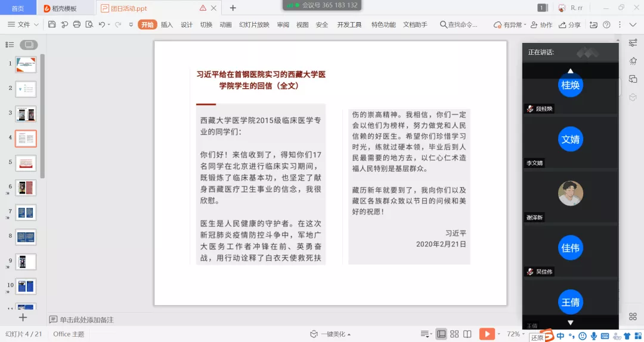Click the Redo arrow
The width and height of the screenshot is (644, 342).
(x=118, y=24)
